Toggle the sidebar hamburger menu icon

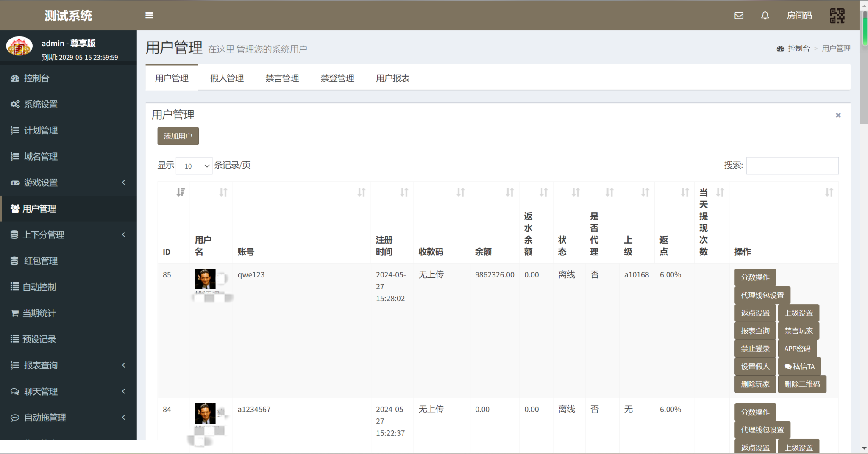149,15
